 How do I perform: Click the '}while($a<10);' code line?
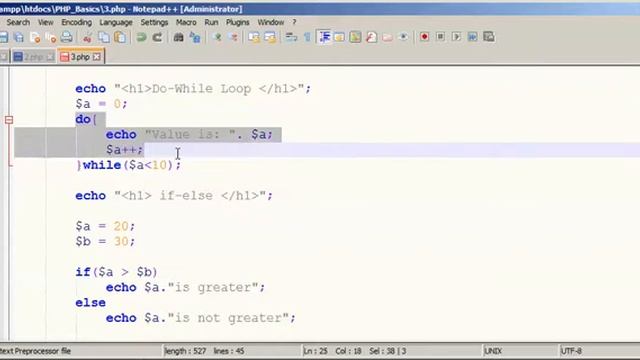(129, 165)
